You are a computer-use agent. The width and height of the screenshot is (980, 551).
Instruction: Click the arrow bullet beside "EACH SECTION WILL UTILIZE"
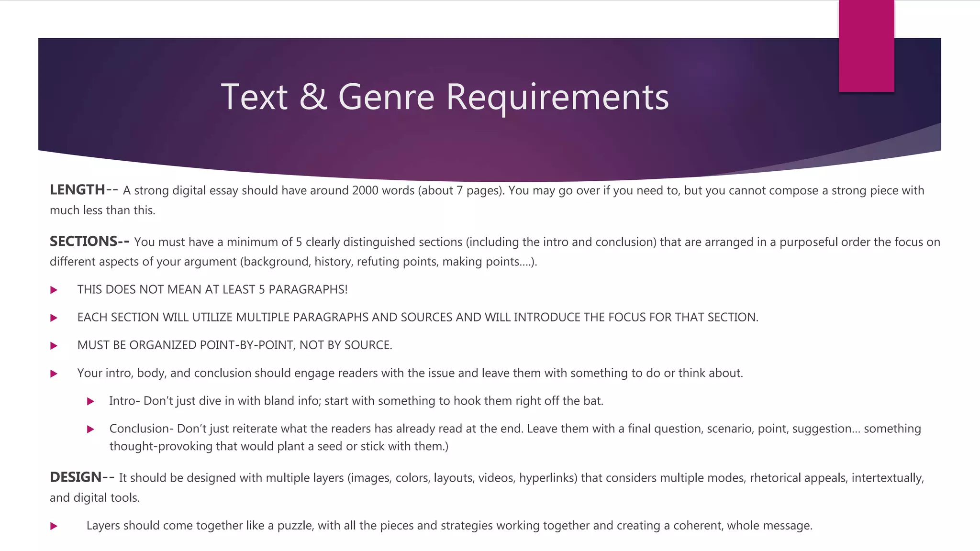[x=54, y=318]
